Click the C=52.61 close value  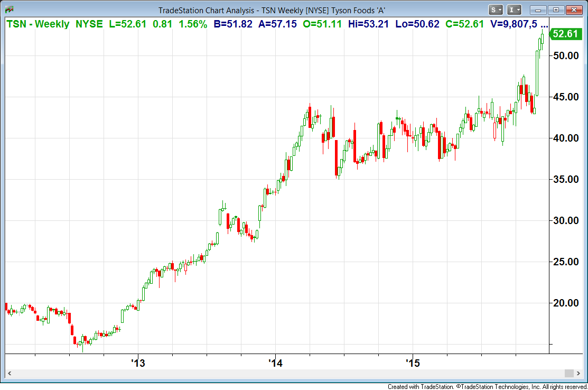[x=464, y=24]
